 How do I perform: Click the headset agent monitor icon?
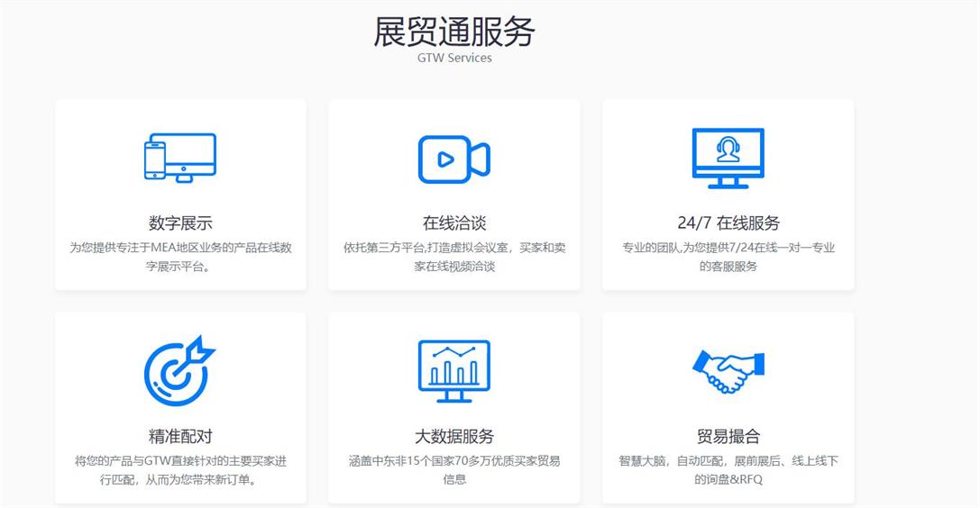728,159
